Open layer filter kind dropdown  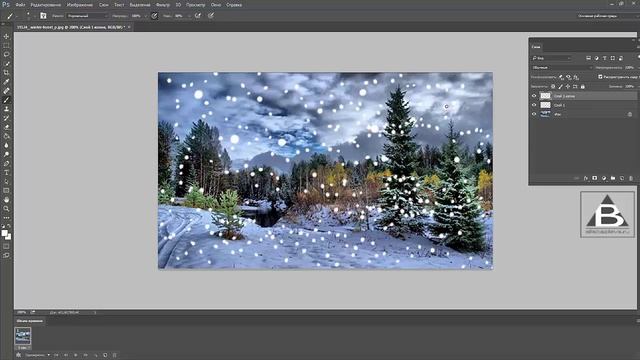552,58
